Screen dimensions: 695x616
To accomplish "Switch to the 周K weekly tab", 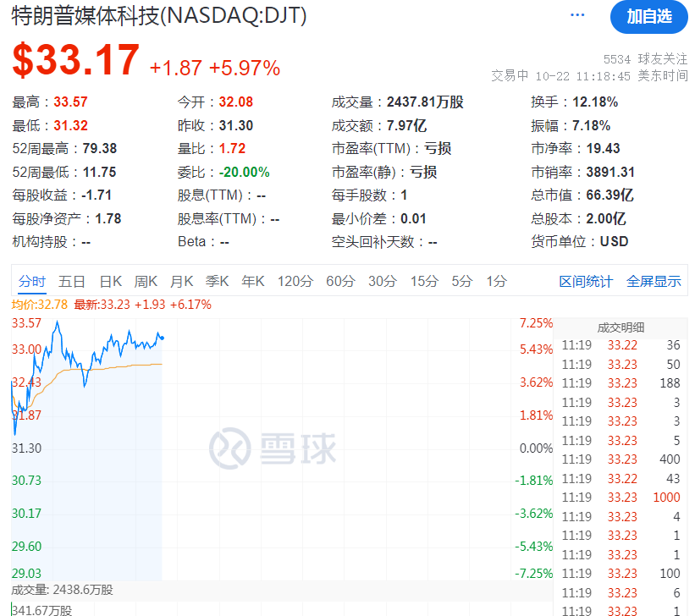I will pos(146,281).
